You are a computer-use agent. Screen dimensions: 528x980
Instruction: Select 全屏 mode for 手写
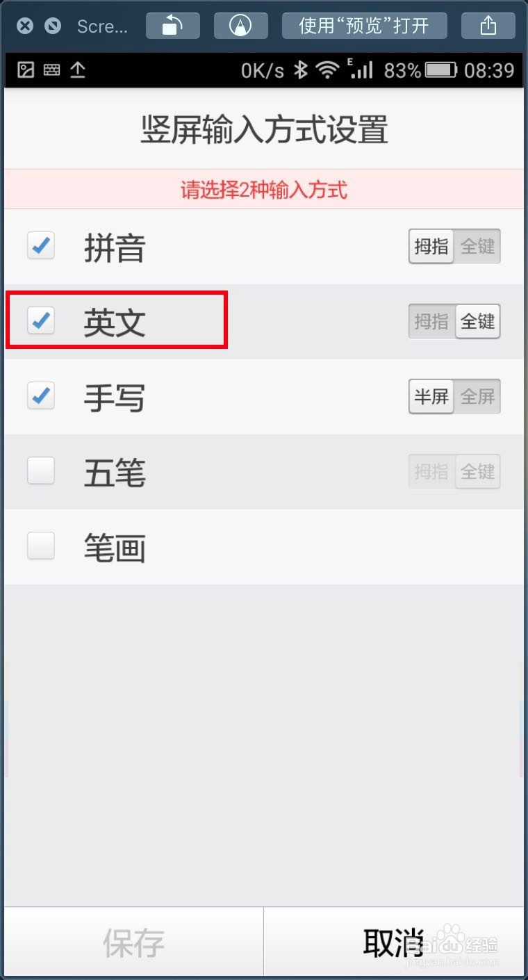coord(478,396)
